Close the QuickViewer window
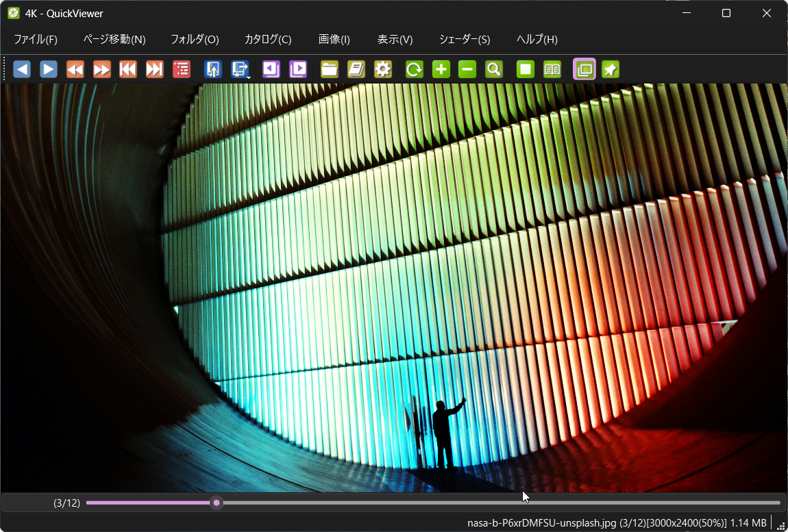The width and height of the screenshot is (788, 532). point(766,13)
